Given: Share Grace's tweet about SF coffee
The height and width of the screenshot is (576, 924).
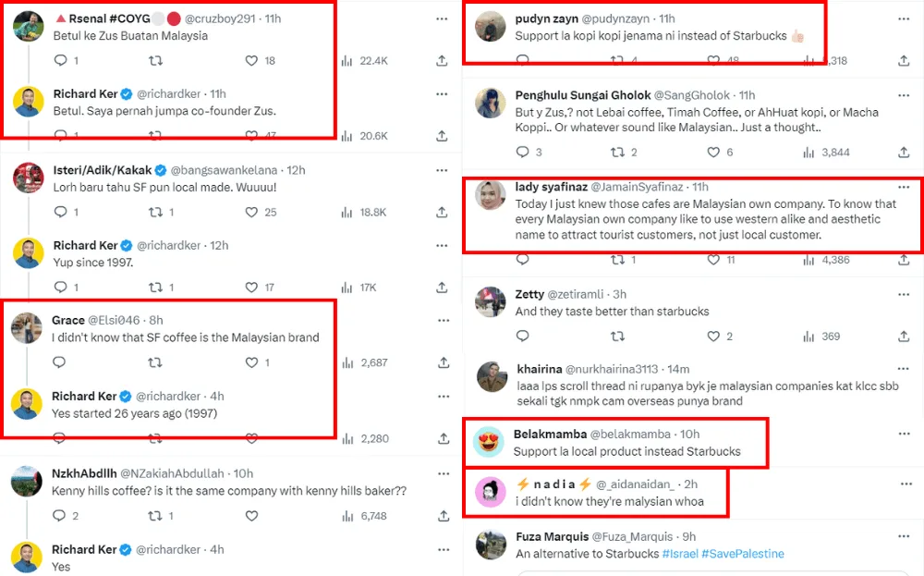Looking at the screenshot, I should pyautogui.click(x=443, y=363).
